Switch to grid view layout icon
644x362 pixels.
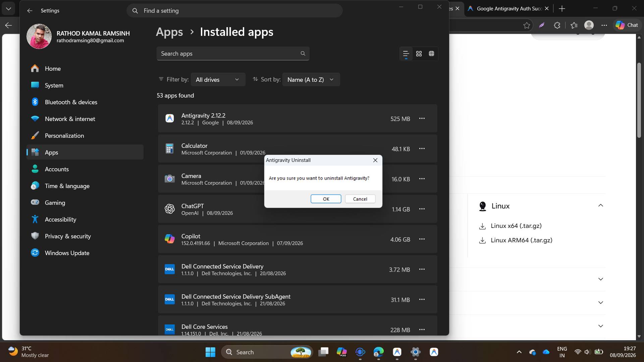click(419, 54)
